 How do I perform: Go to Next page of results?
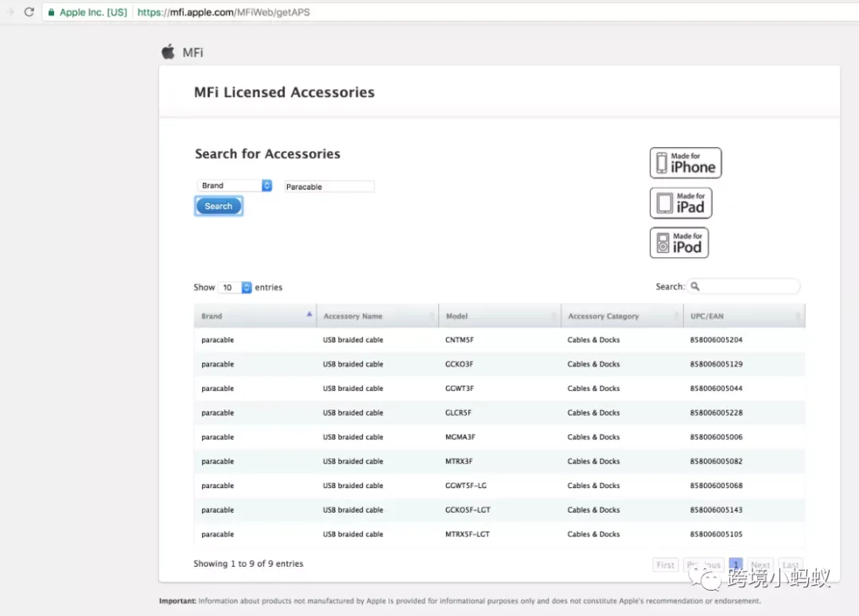click(x=760, y=564)
